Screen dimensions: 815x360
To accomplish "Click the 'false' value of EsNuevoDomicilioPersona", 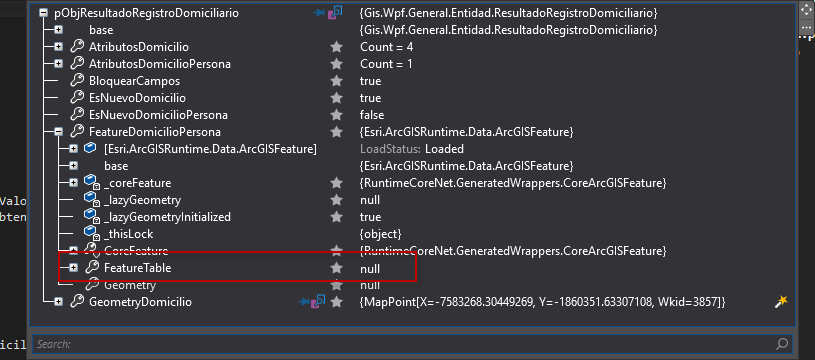I will (x=372, y=115).
